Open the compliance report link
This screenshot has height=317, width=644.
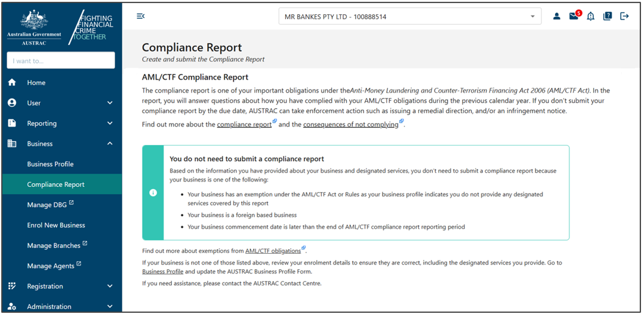[244, 124]
